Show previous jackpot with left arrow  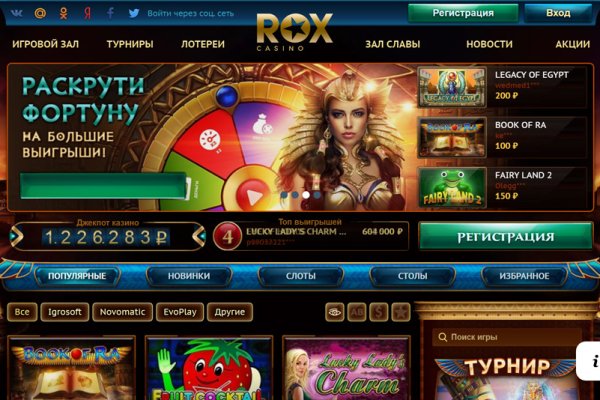(x=15, y=237)
